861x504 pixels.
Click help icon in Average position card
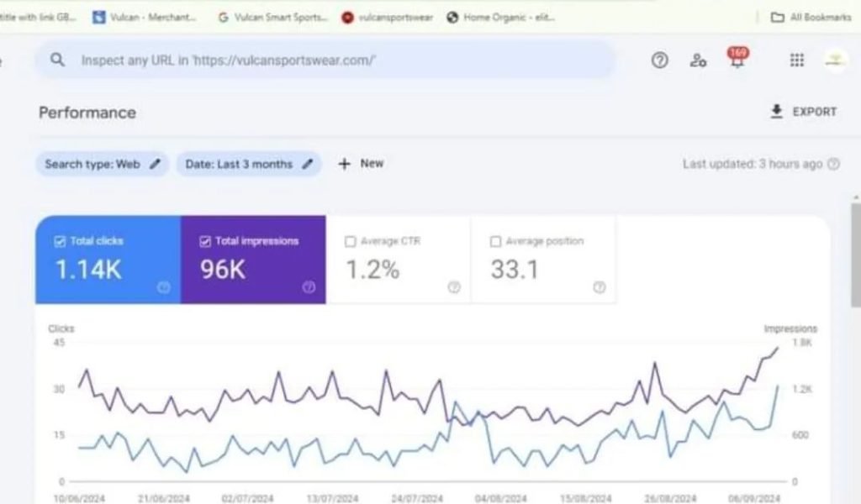pos(599,287)
